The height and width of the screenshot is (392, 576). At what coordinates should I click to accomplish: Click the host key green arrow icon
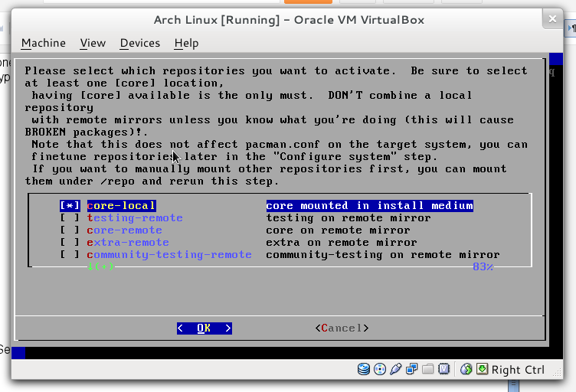(483, 369)
